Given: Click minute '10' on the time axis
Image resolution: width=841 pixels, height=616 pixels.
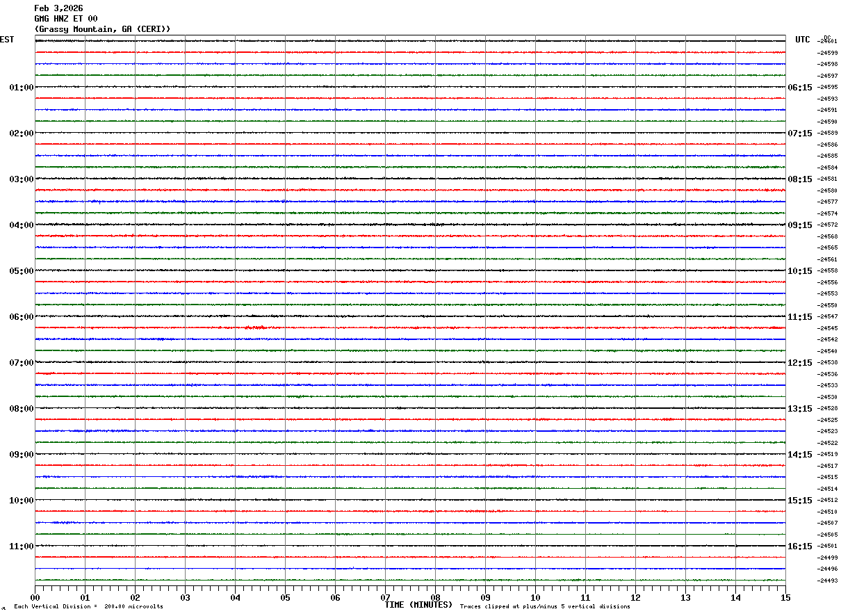Looking at the screenshot, I should (x=535, y=597).
